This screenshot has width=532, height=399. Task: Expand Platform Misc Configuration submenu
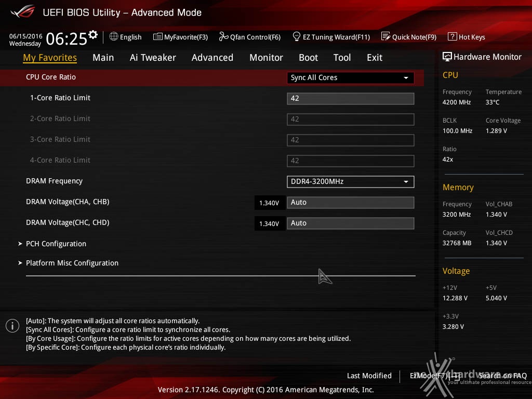pos(72,263)
